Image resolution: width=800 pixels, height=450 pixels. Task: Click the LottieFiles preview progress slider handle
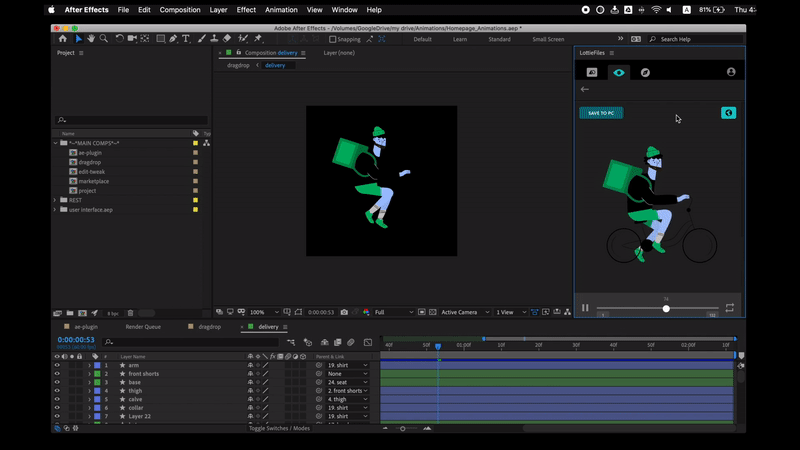point(666,308)
